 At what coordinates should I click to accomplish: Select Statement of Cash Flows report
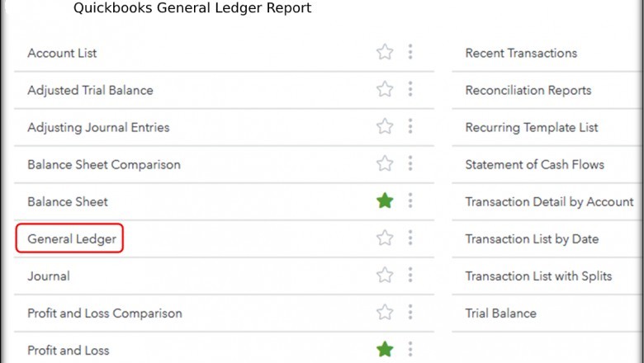pos(534,165)
